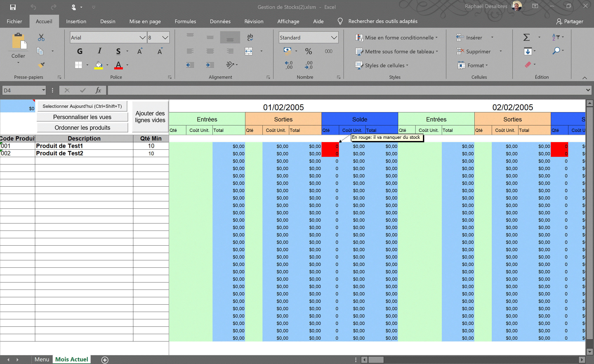
Task: Click the horizontal scrollbar thumb
Action: pos(376,360)
